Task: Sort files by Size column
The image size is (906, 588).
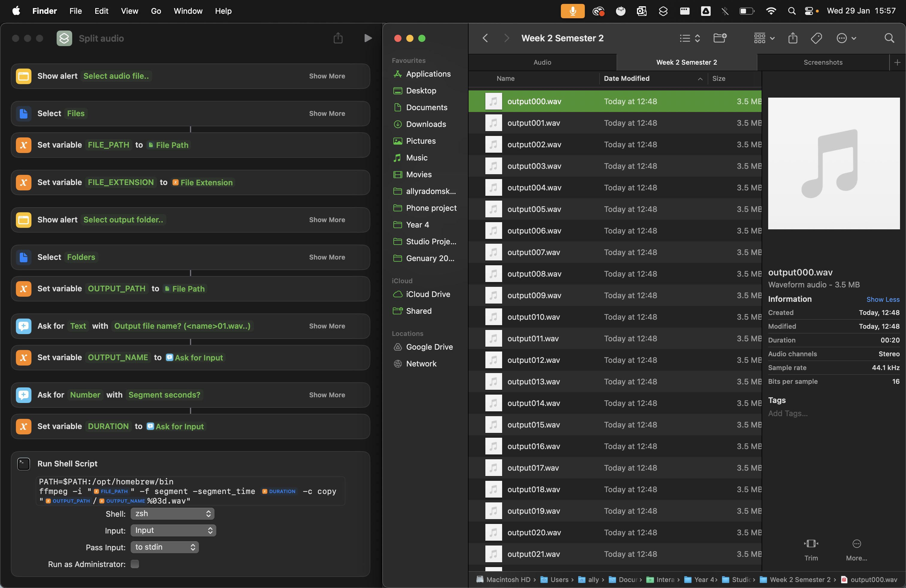Action: coord(719,78)
